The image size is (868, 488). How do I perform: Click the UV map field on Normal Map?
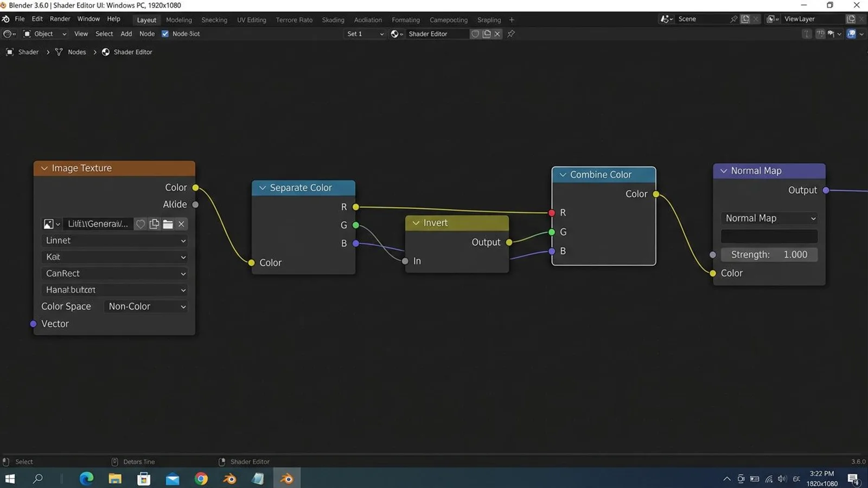tap(769, 236)
